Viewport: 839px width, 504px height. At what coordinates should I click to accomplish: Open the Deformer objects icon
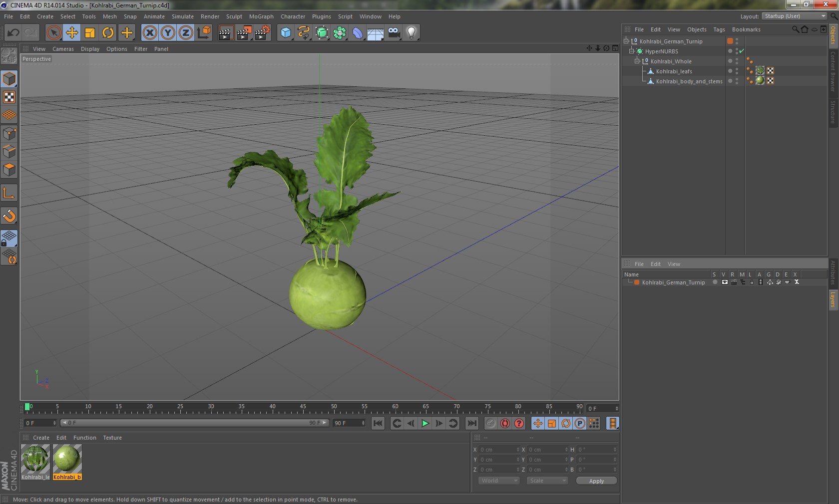[x=358, y=33]
